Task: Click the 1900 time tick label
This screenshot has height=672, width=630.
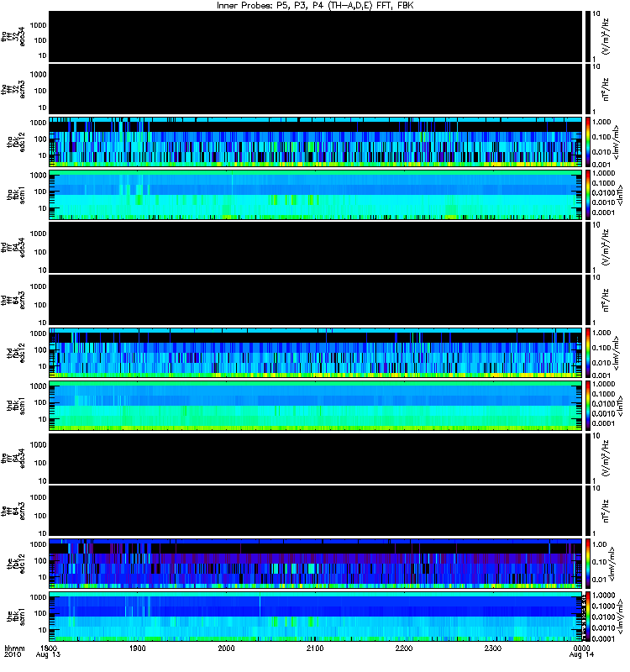Action: [137, 648]
